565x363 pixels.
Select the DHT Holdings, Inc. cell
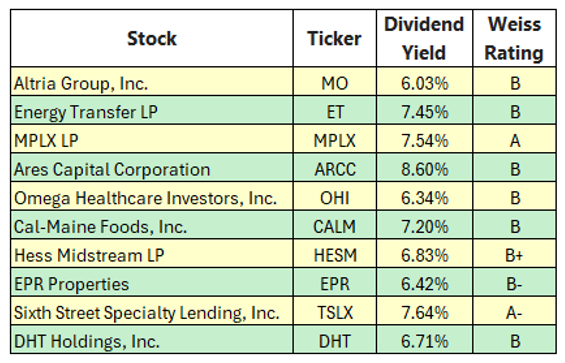click(152, 339)
